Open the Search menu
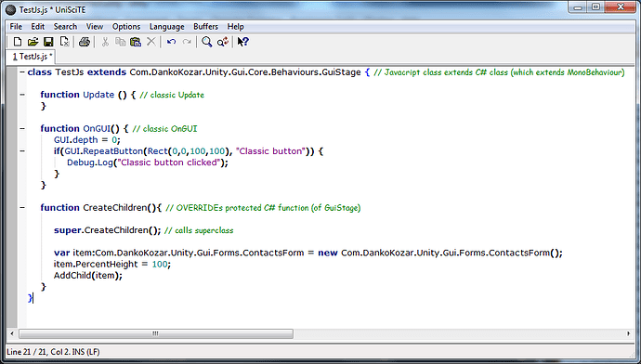Viewport: 641px width, 364px height. click(65, 27)
